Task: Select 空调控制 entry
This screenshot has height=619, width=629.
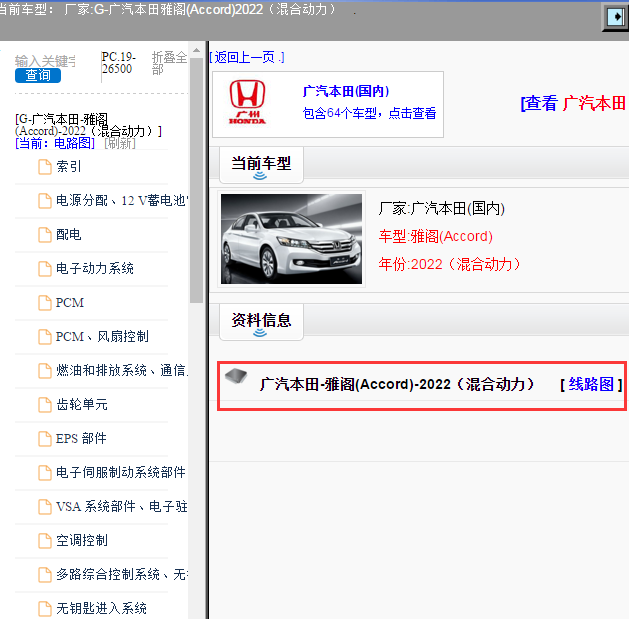Action: click(x=82, y=540)
